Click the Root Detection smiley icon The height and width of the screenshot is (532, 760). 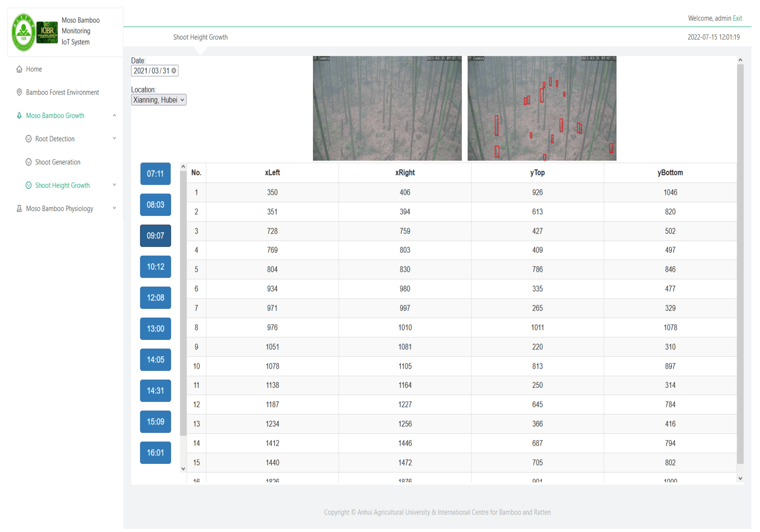point(28,139)
